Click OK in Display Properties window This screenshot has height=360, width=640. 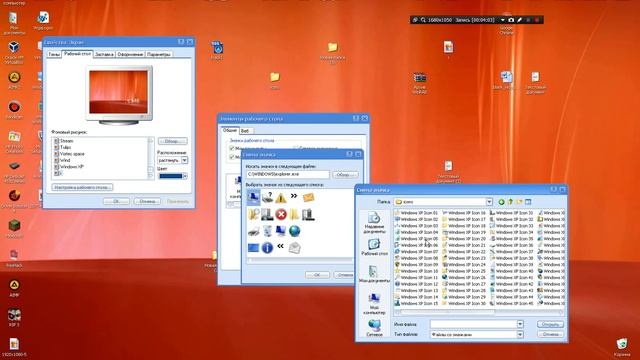point(116,201)
